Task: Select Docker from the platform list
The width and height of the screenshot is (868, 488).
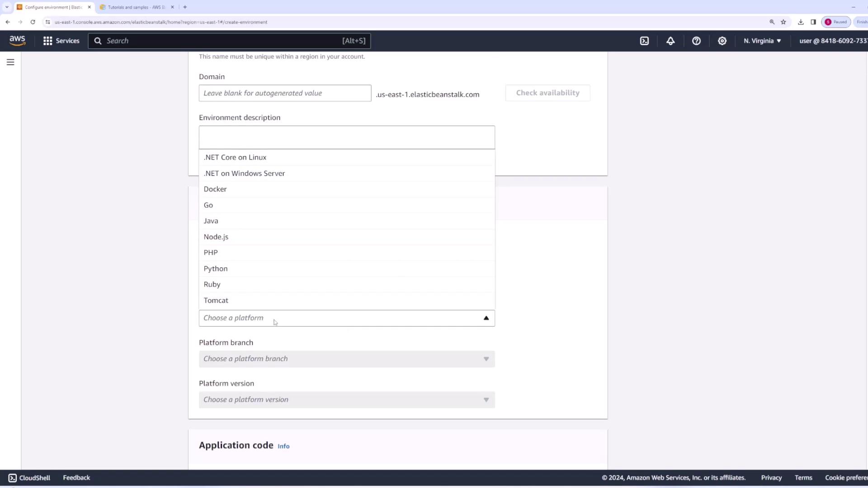Action: pyautogui.click(x=215, y=189)
